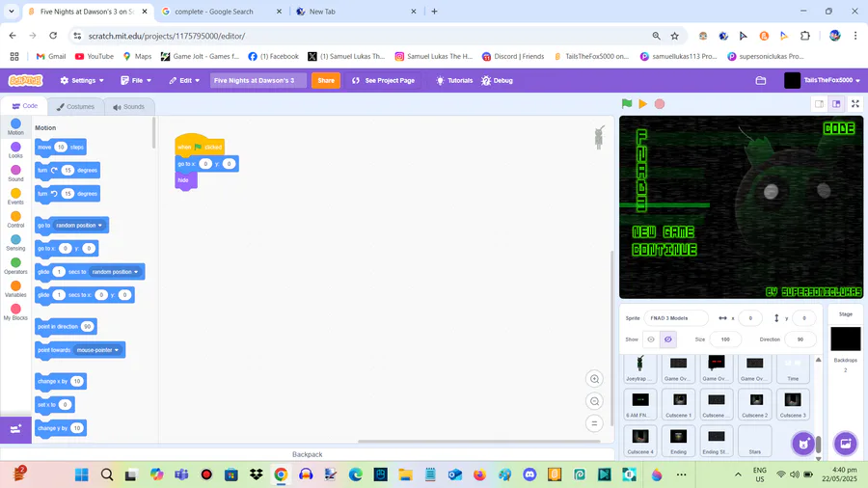Zoom in the code workspace
Image resolution: width=868 pixels, height=488 pixels.
click(594, 379)
